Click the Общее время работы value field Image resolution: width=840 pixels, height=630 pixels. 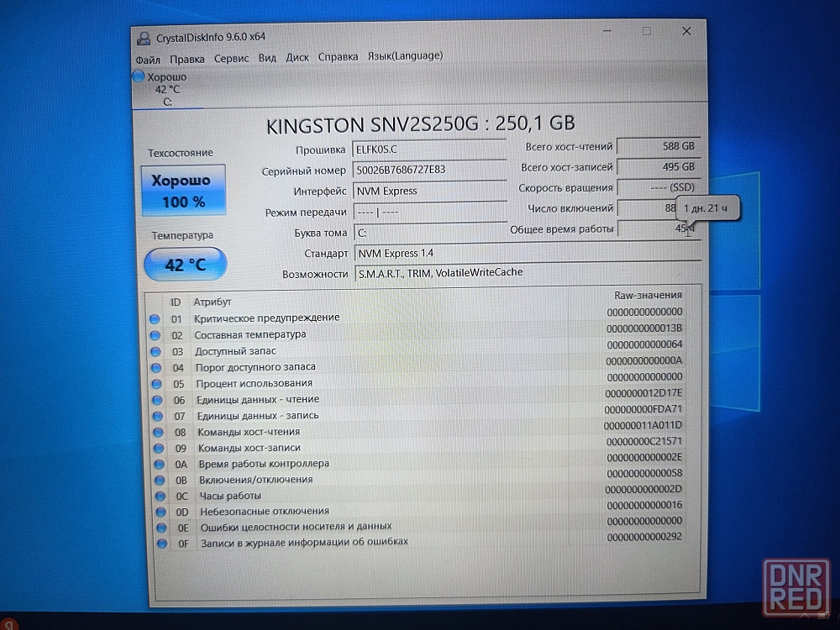click(x=659, y=228)
